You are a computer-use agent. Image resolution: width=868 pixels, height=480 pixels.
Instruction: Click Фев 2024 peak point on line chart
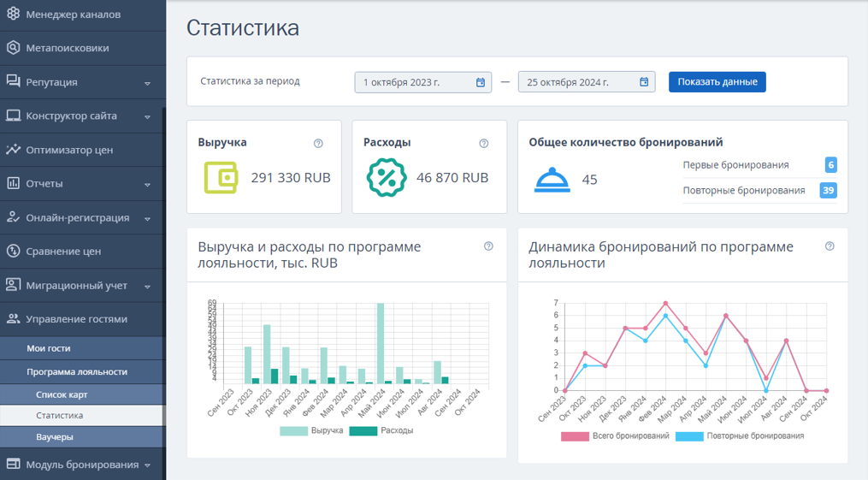pyautogui.click(x=665, y=304)
